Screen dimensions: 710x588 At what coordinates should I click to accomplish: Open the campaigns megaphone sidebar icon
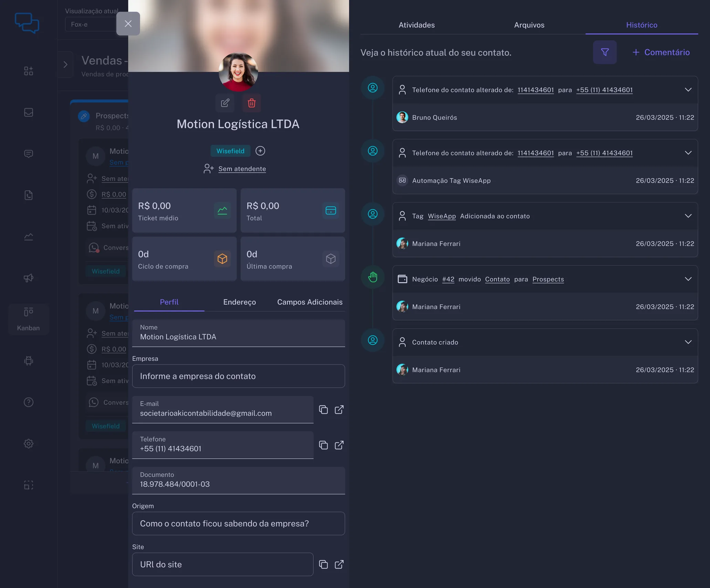point(29,278)
